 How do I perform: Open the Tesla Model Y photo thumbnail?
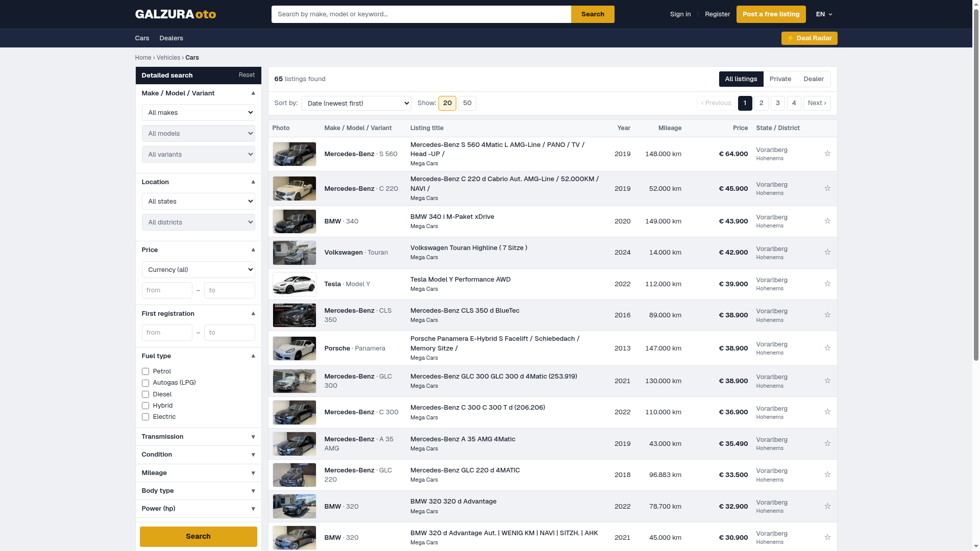point(294,284)
